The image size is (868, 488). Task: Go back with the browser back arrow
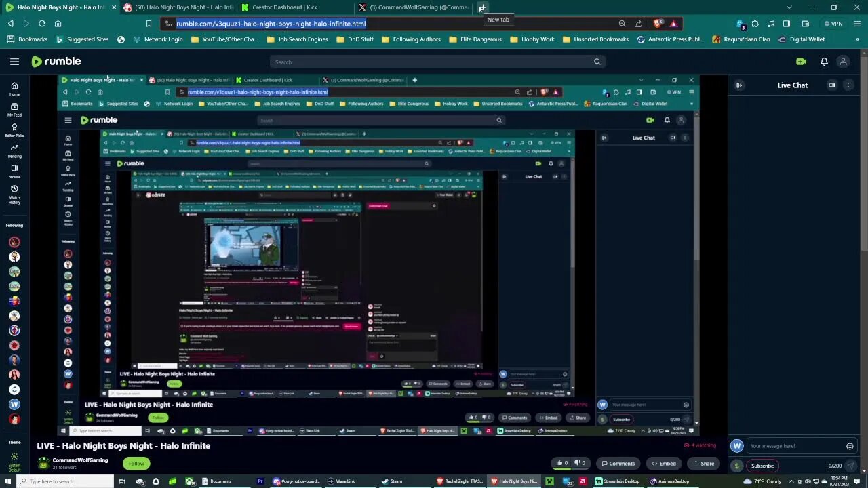pyautogui.click(x=11, y=24)
